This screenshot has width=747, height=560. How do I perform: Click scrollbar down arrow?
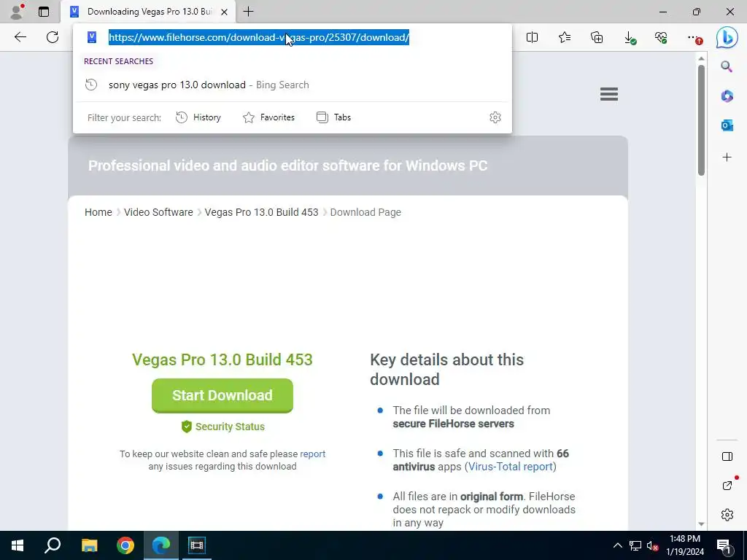pos(701,524)
